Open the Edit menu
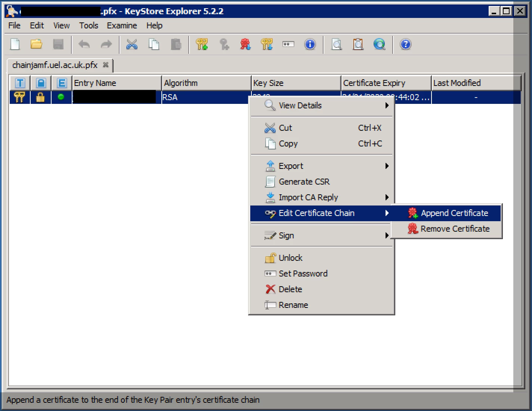The width and height of the screenshot is (532, 411). click(x=37, y=25)
